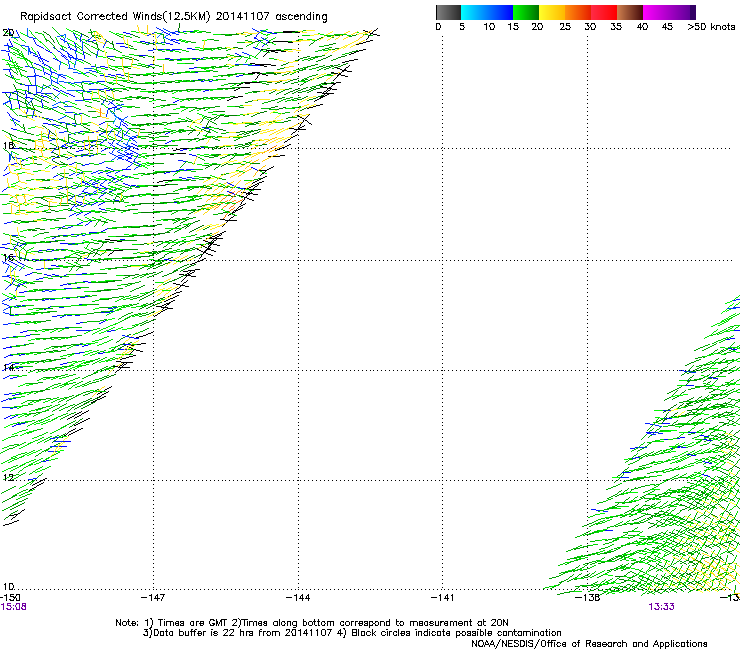
Task: Click the NOAA/NESDIS Office of Research credit
Action: [589, 644]
